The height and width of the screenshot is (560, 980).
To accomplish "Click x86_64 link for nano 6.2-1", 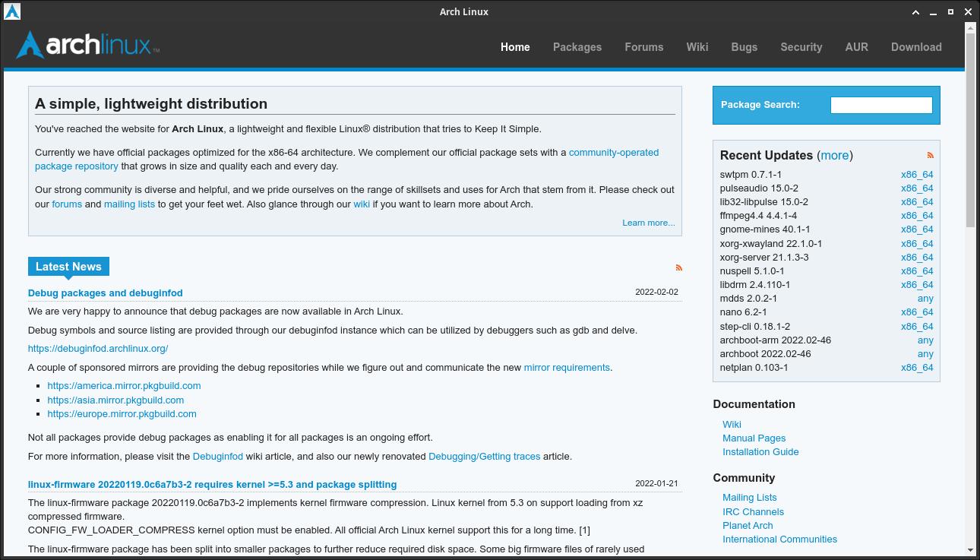I will 917,312.
